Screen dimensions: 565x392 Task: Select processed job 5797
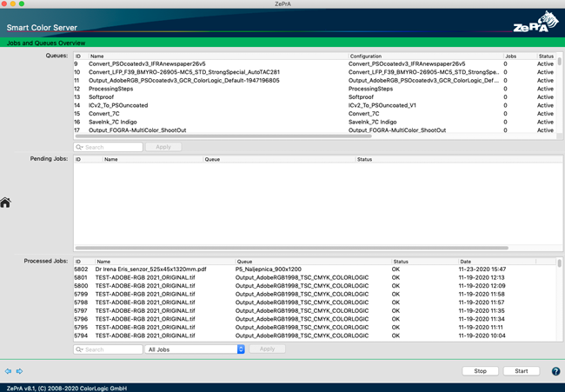click(x=316, y=310)
